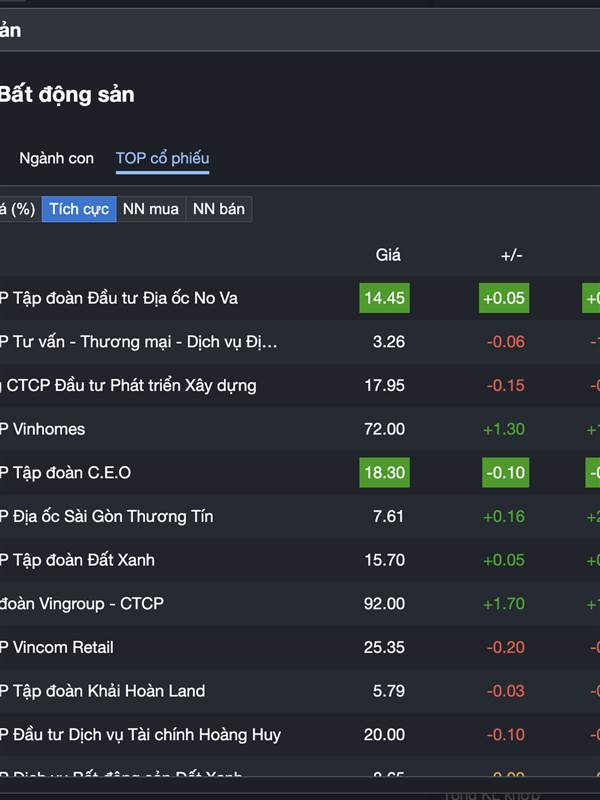This screenshot has height=800, width=600.
Task: Click the change value +0.16
Action: (504, 516)
